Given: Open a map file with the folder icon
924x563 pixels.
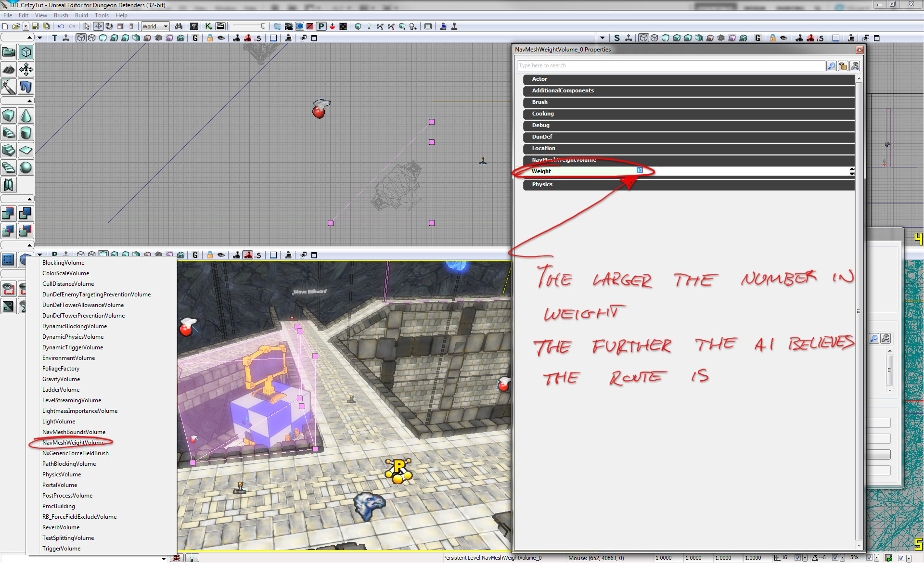Looking at the screenshot, I should (16, 26).
